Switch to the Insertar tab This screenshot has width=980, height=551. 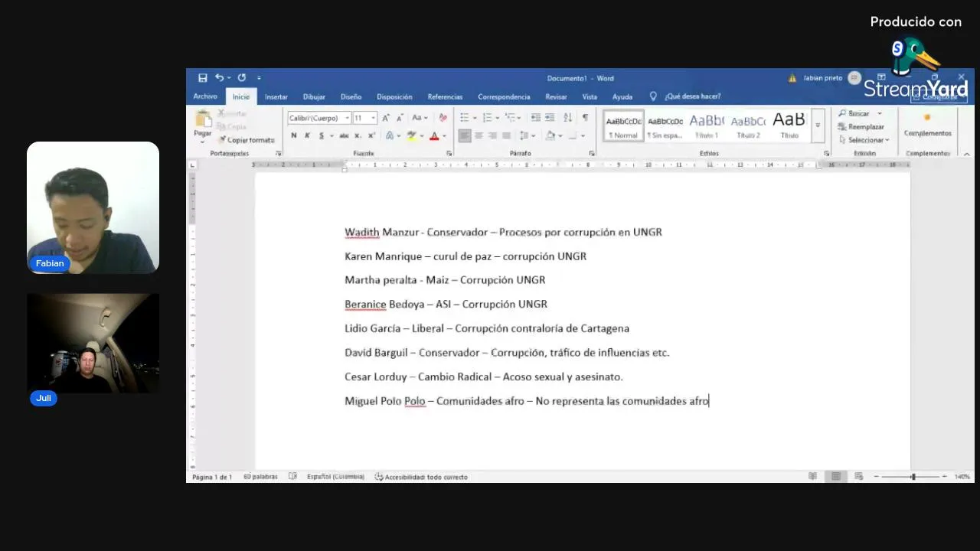[x=276, y=96]
